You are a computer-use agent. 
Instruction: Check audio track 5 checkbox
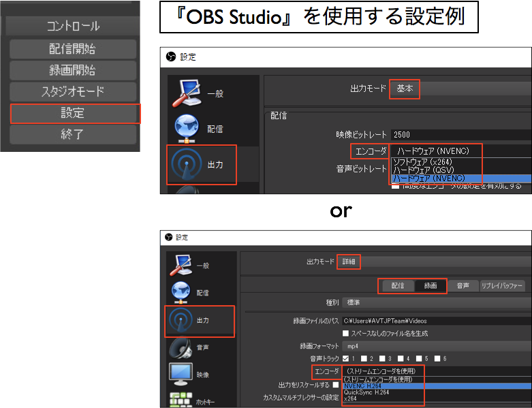419,358
